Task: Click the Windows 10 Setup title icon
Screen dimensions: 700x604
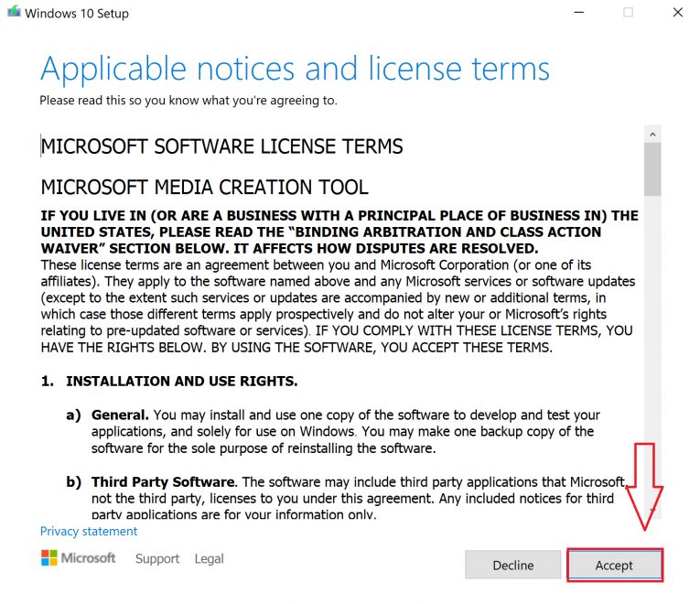Action: pos(14,12)
